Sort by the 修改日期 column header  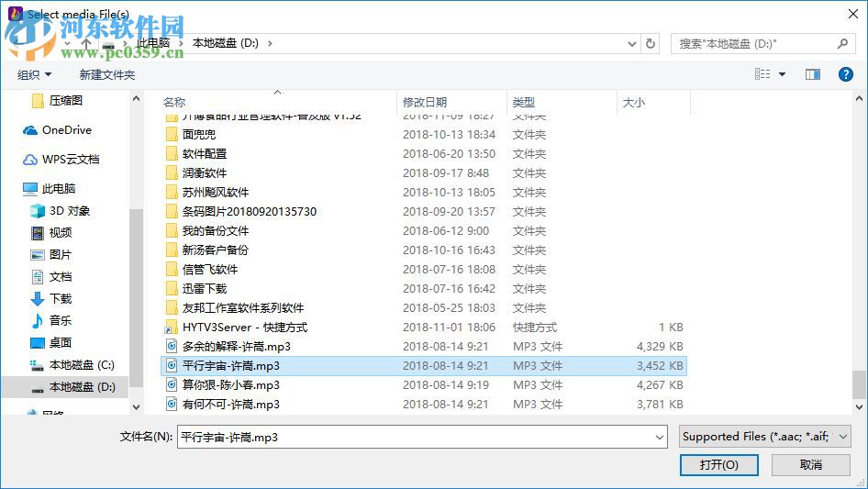coord(425,103)
